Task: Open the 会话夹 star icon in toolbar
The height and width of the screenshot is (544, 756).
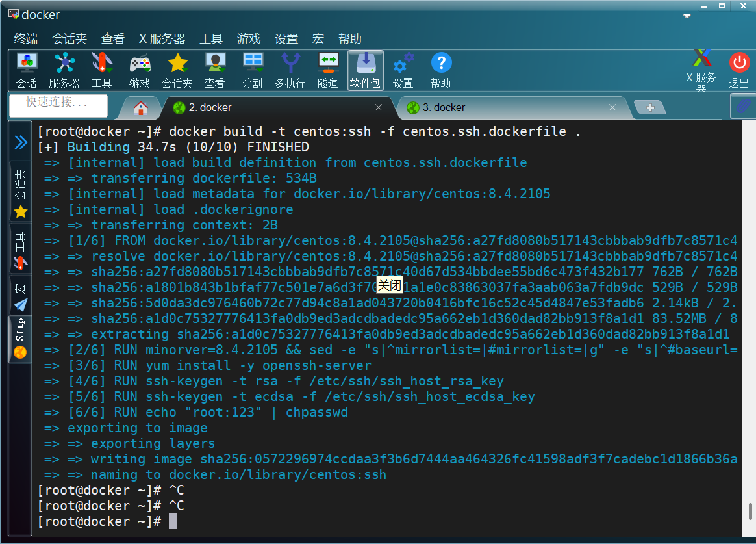Action: pos(177,70)
